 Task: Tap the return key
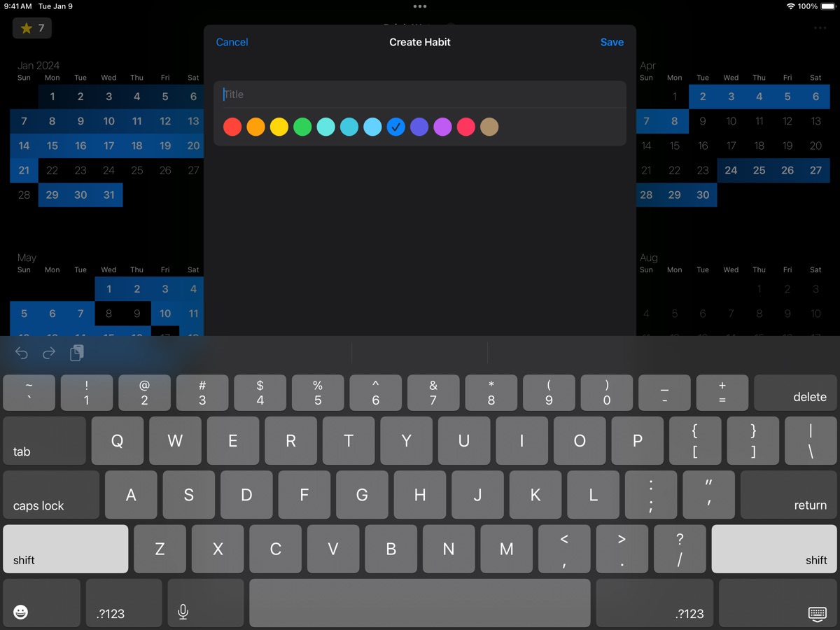[x=789, y=494]
